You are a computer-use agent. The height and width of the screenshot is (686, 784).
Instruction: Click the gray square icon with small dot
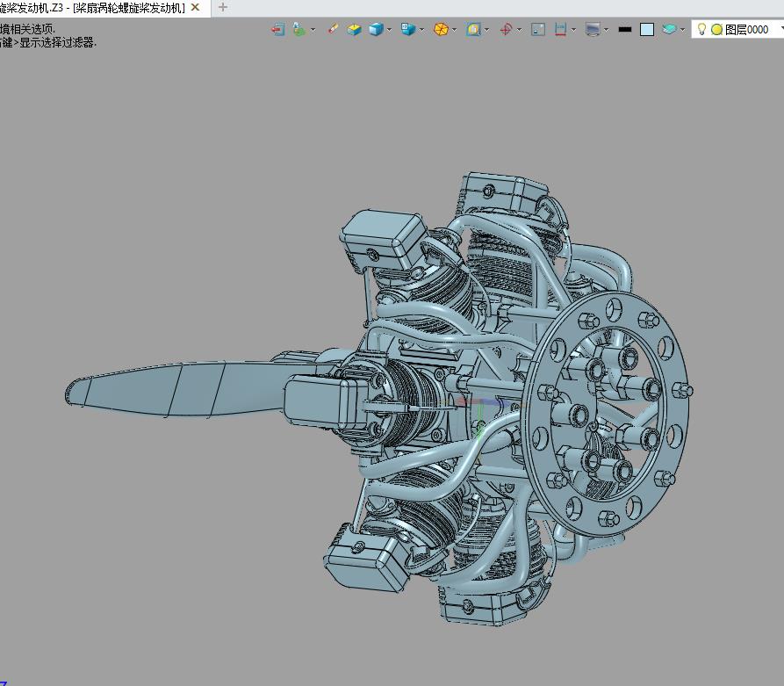(538, 30)
